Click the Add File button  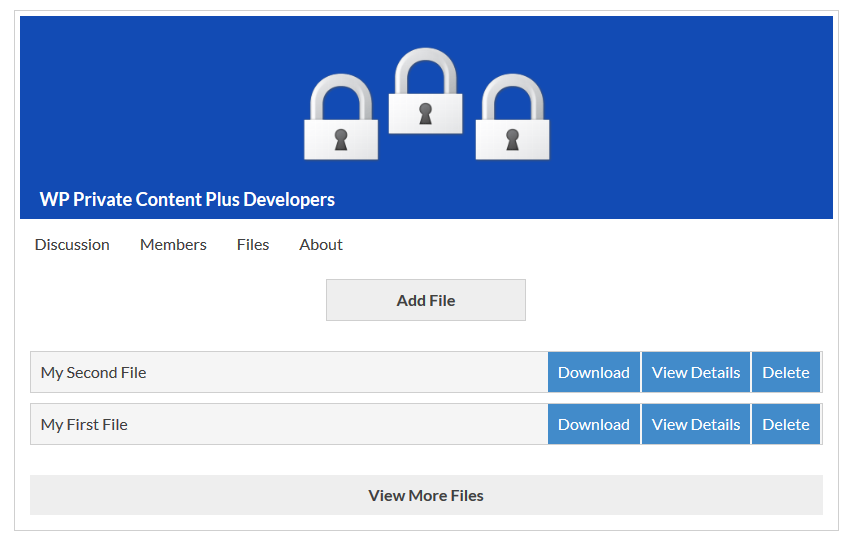pyautogui.click(x=426, y=300)
